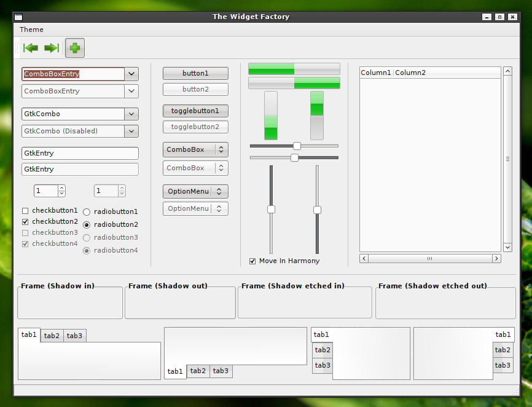The height and width of the screenshot is (407, 532).
Task: Open the GtkCombo dropdown arrow
Action: [131, 114]
